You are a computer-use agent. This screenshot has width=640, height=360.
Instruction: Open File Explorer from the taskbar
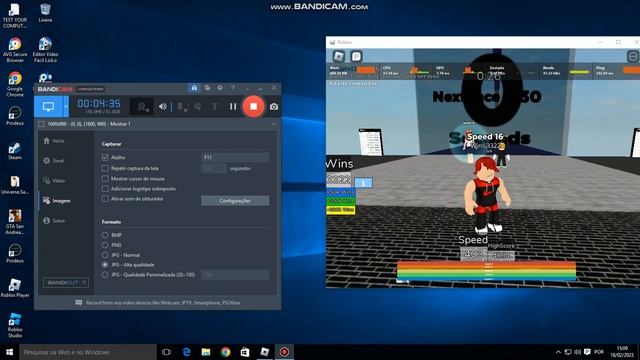point(206,352)
